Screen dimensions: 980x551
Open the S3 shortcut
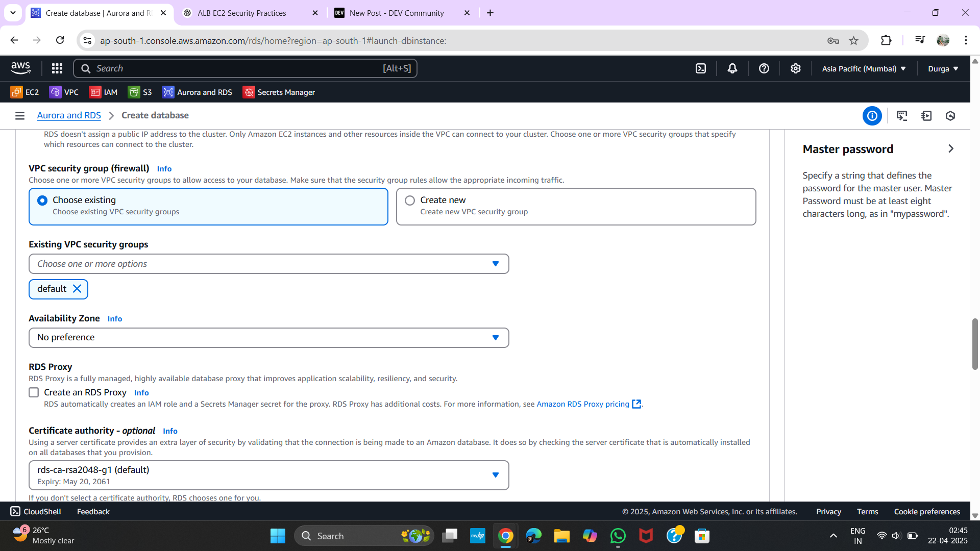click(140, 92)
